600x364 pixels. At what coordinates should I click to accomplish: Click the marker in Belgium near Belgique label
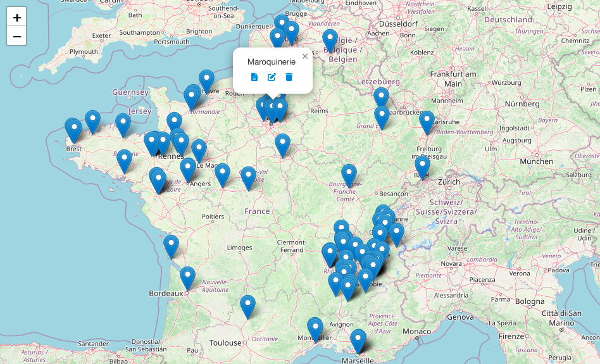point(330,41)
